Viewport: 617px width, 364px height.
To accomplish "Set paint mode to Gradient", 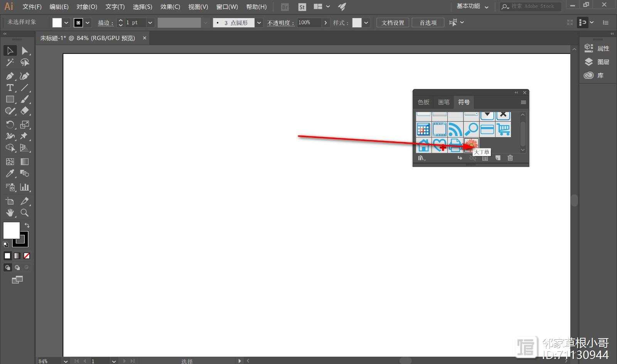I will click(17, 256).
